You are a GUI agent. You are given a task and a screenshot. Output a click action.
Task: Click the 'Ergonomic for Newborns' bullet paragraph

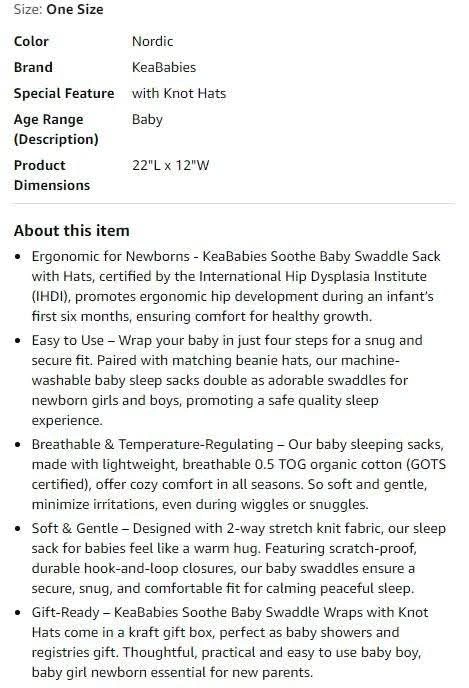pyautogui.click(x=236, y=286)
